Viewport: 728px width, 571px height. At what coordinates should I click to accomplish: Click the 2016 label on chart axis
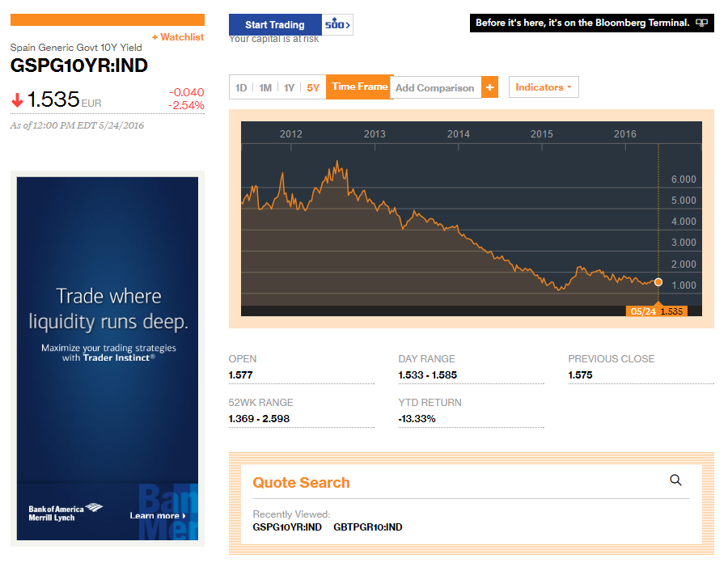pyautogui.click(x=625, y=134)
